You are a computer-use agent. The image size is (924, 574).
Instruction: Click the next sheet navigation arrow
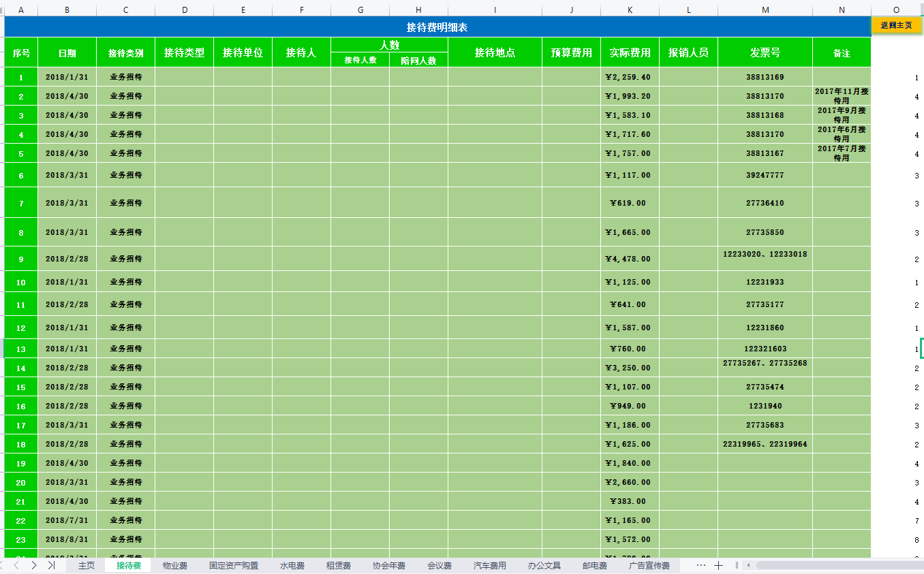(x=34, y=566)
